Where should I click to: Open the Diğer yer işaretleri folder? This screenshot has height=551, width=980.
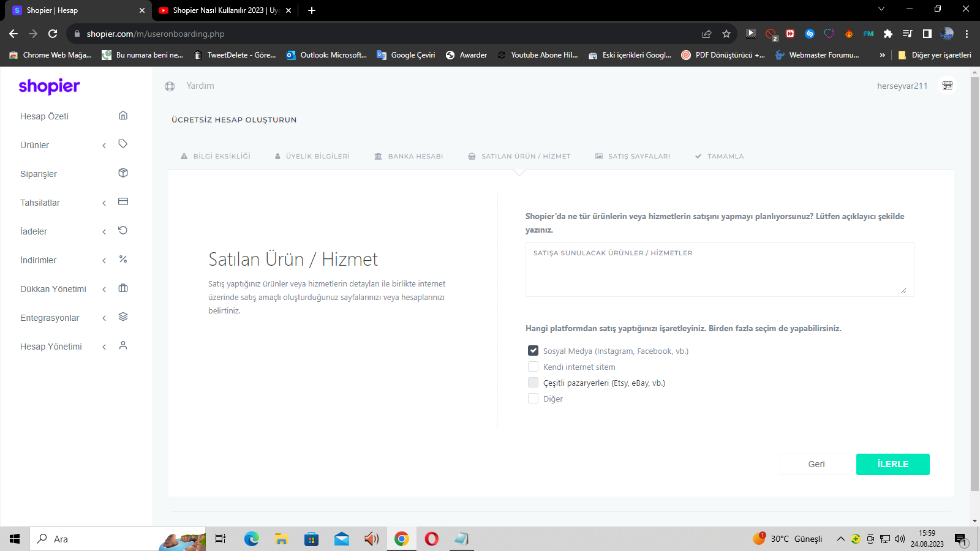tap(935, 55)
